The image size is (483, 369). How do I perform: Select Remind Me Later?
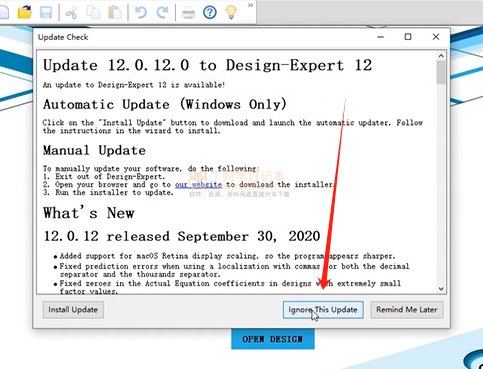coord(407,310)
